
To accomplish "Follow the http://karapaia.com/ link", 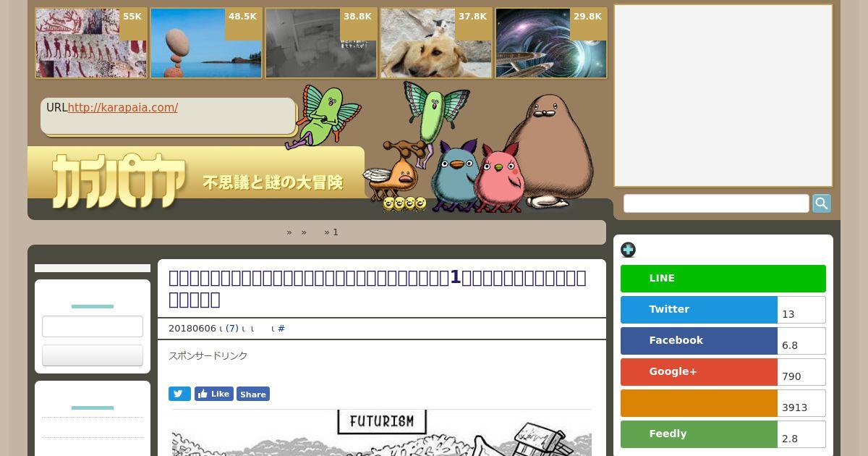I will (x=123, y=108).
